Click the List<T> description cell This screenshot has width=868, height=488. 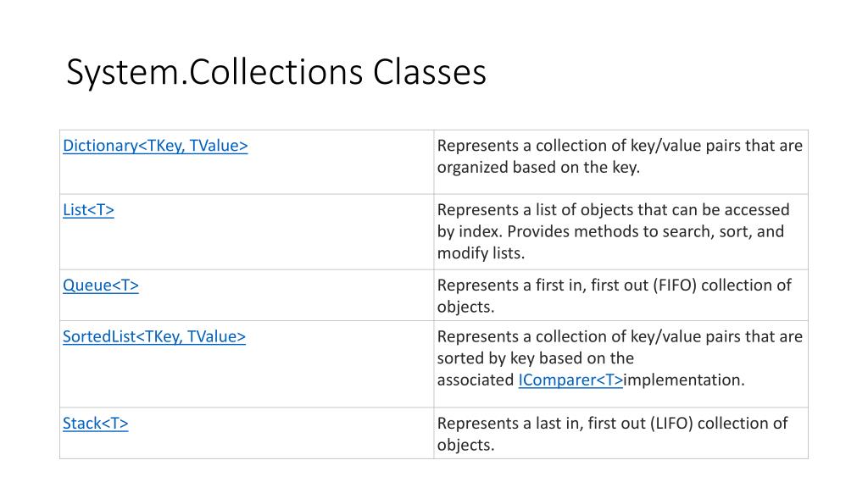point(620,232)
